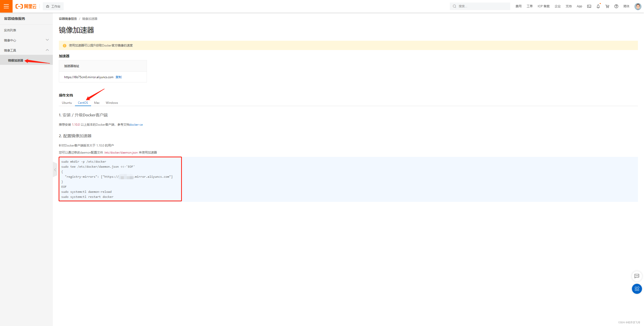Viewport: 644px width, 326px height.
Task: Click the 镜像加速器 breadcrumb text
Action: 90,19
